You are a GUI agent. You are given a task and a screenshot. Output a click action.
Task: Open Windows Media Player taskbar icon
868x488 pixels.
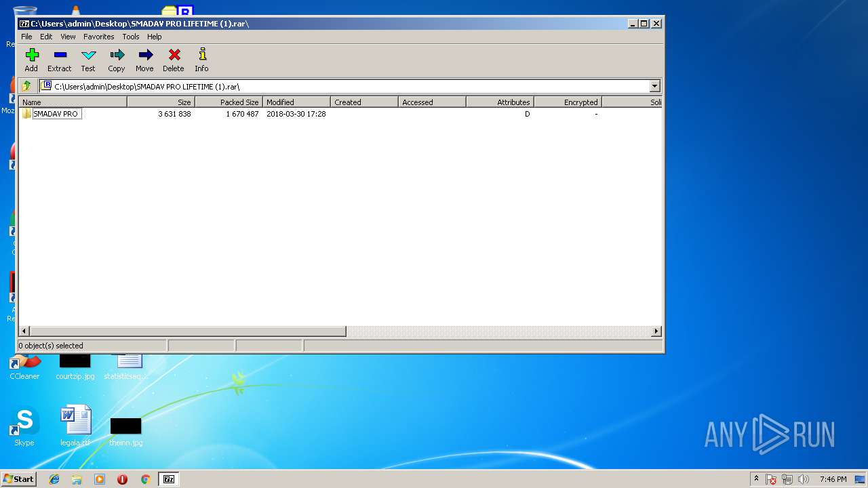pyautogui.click(x=100, y=479)
